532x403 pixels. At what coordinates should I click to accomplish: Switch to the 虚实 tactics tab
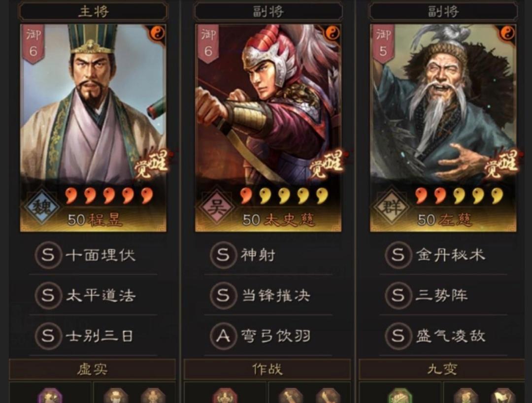click(92, 369)
